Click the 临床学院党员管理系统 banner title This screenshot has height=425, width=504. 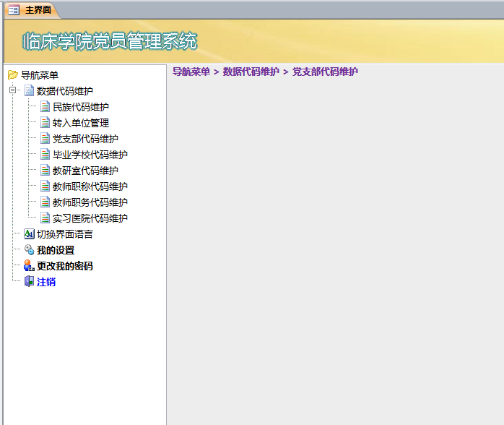110,41
